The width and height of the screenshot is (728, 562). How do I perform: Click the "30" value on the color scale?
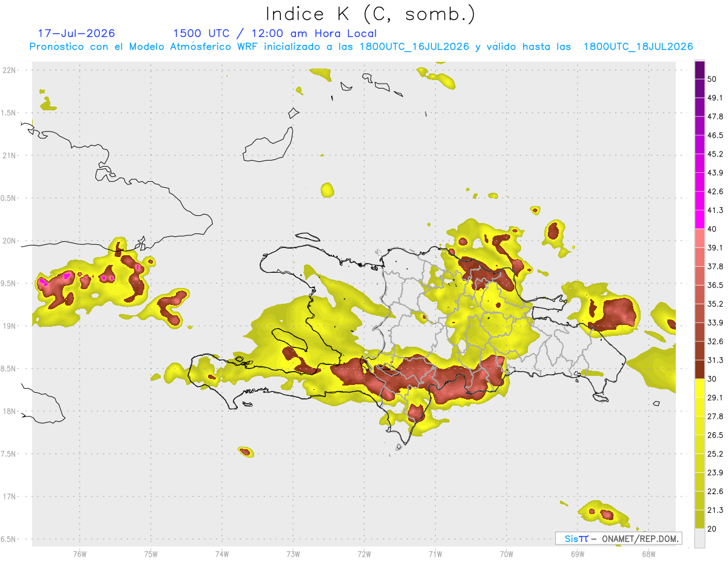[x=712, y=379]
